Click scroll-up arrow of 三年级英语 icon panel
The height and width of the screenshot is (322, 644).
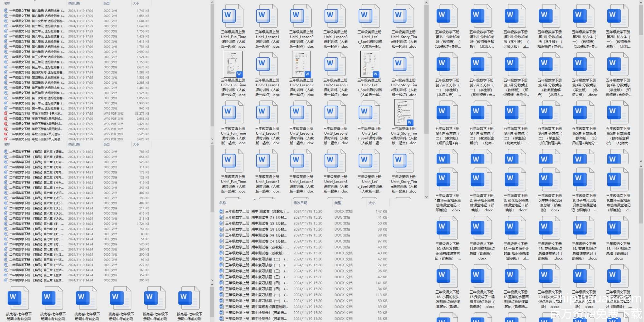coord(426,3)
